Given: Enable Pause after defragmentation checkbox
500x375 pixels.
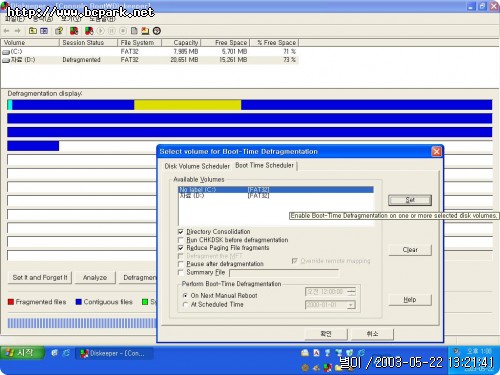Looking at the screenshot, I should [181, 264].
